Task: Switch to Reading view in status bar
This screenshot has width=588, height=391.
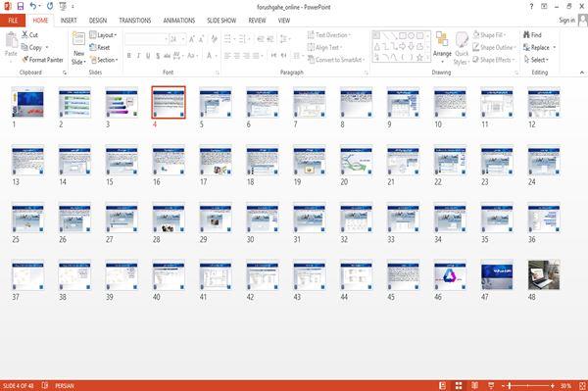Action: click(x=474, y=386)
